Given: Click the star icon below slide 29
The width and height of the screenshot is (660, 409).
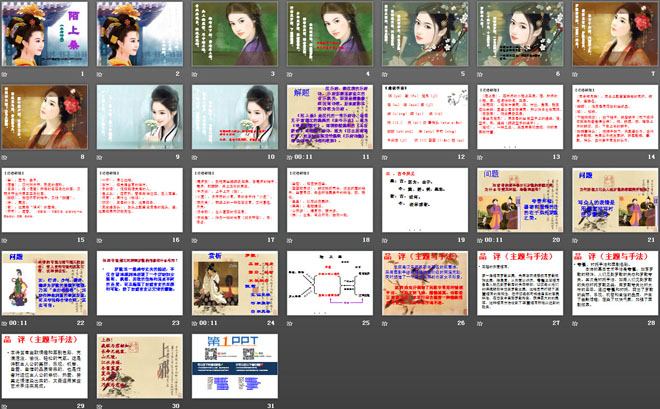Looking at the screenshot, I should tap(6, 405).
